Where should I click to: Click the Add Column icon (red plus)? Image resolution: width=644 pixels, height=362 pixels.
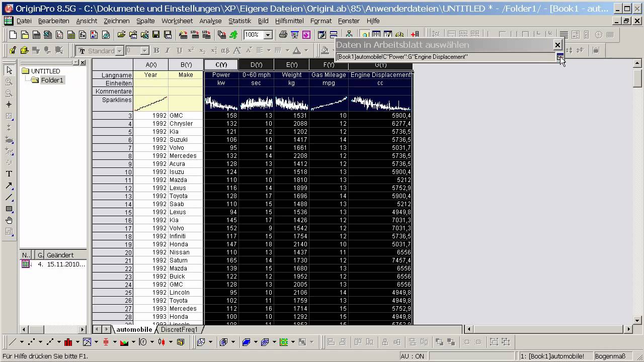click(415, 35)
